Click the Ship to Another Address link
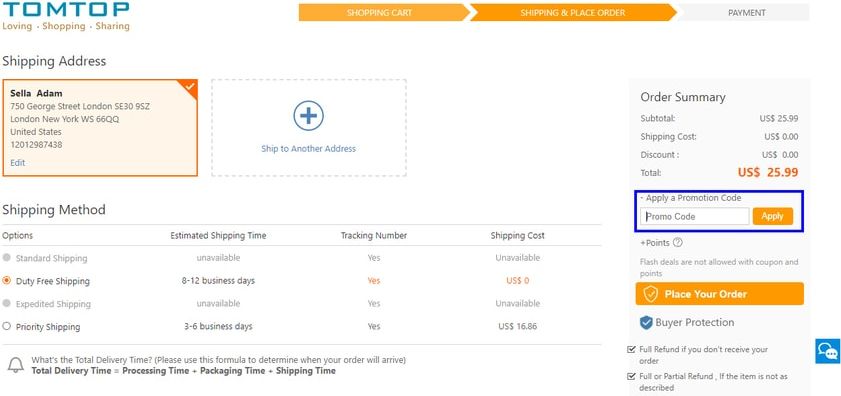Screen dimensions: 841x396 (x=308, y=149)
